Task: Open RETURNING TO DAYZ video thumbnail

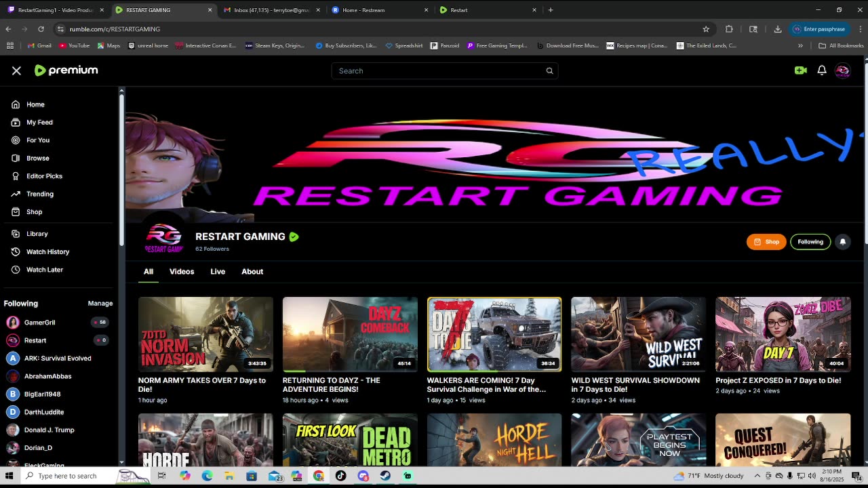Action: click(x=350, y=334)
